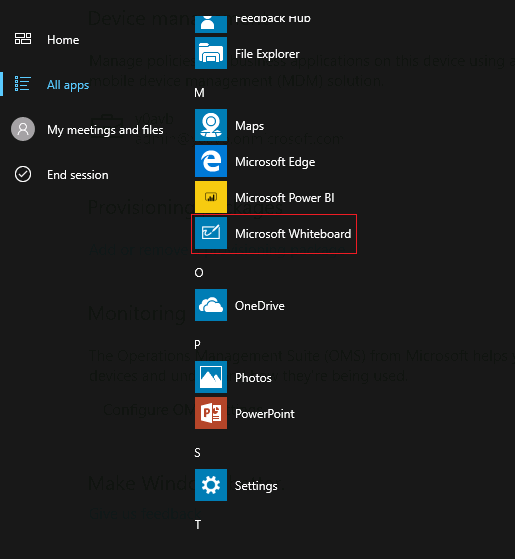Click the OneDrive text label

pyautogui.click(x=259, y=306)
